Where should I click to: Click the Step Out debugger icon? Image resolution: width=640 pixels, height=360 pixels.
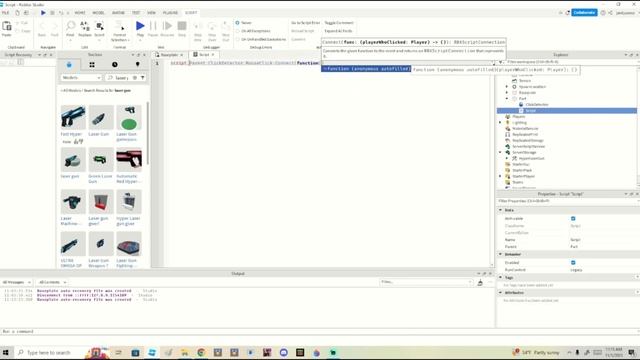coord(226,27)
